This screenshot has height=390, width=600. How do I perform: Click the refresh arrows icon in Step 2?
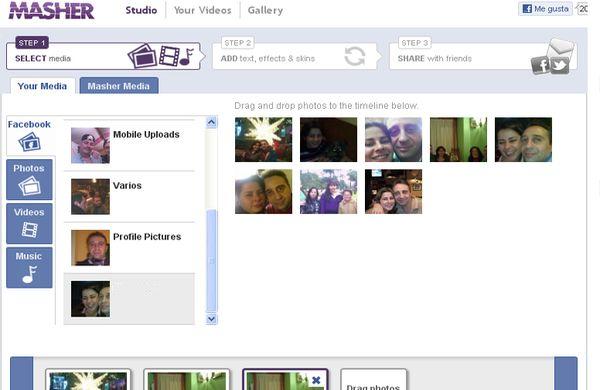point(355,57)
